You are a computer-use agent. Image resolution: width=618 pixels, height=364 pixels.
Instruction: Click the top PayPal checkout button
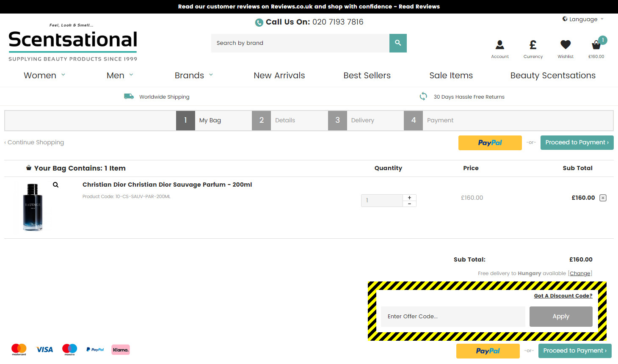point(490,143)
